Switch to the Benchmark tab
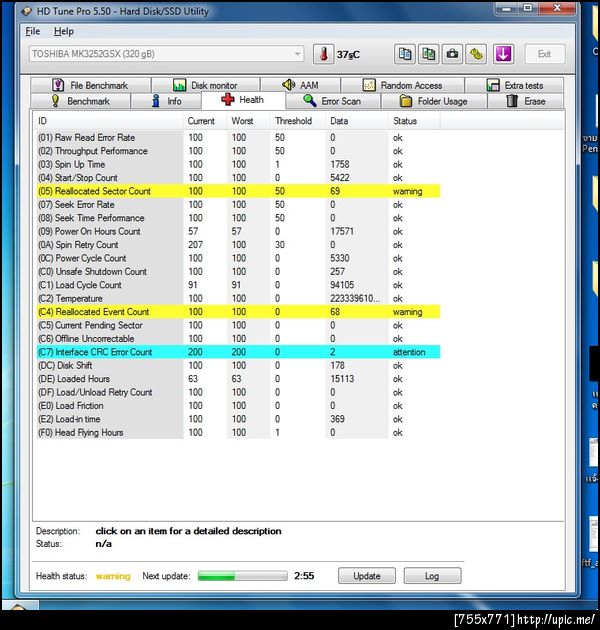This screenshot has height=630, width=600. coord(80,101)
